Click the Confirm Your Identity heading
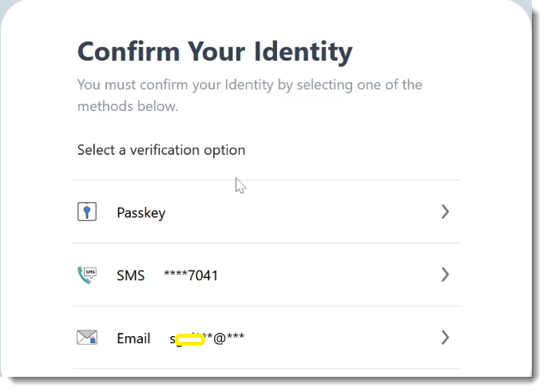Screen dimensions: 547x392 [214, 52]
